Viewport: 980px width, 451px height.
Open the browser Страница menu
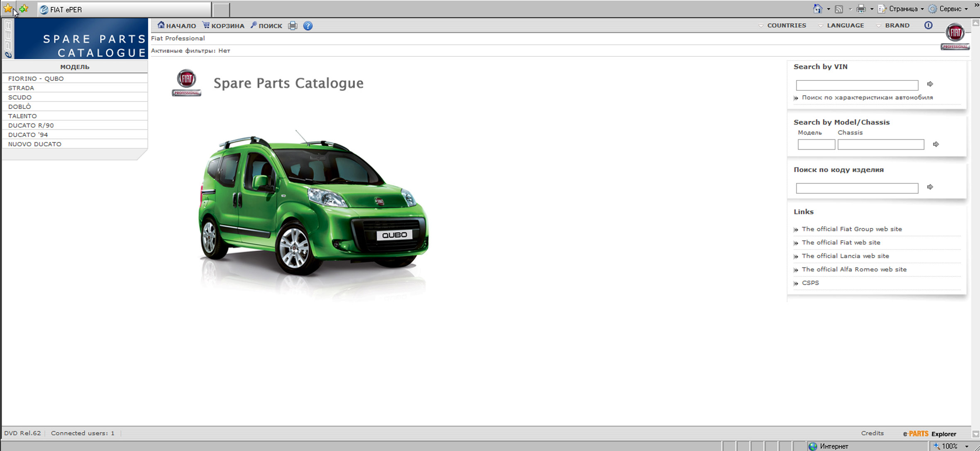tap(903, 9)
